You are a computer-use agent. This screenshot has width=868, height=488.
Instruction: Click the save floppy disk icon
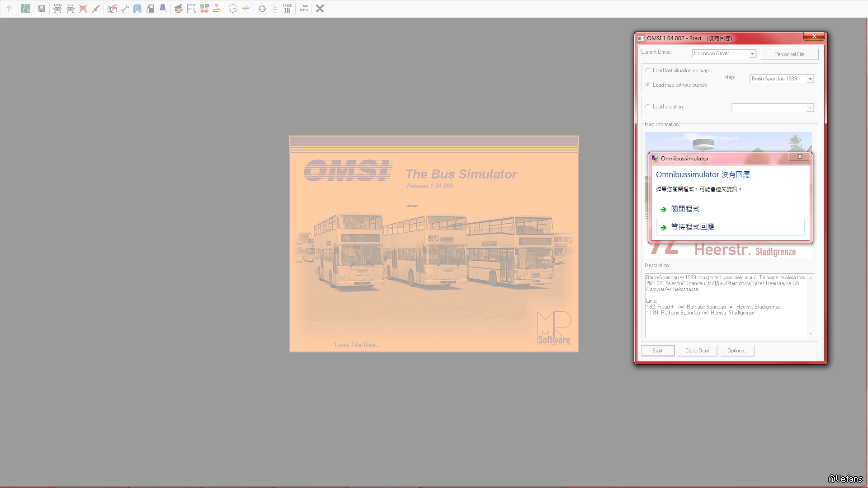click(42, 9)
